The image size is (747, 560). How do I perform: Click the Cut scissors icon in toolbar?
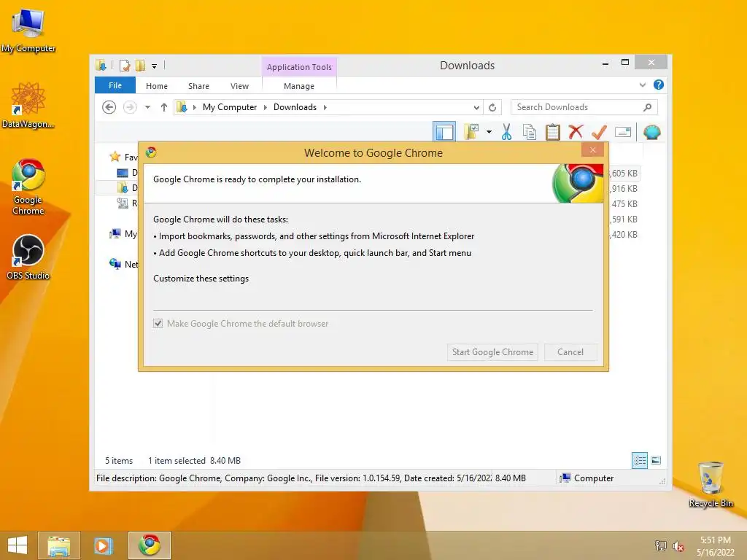506,132
